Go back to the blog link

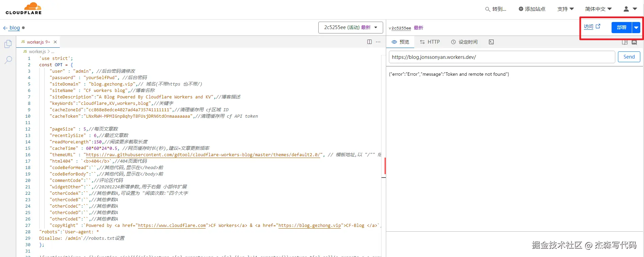(15, 28)
